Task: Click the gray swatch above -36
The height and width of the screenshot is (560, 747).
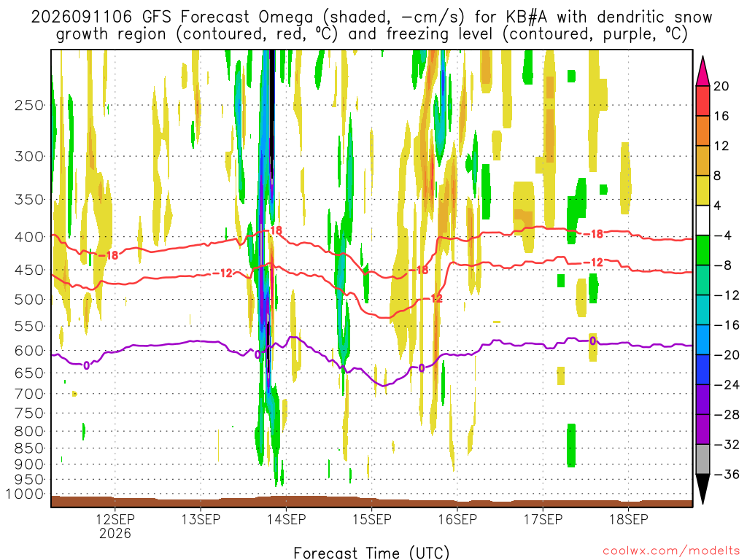Action: 703,459
